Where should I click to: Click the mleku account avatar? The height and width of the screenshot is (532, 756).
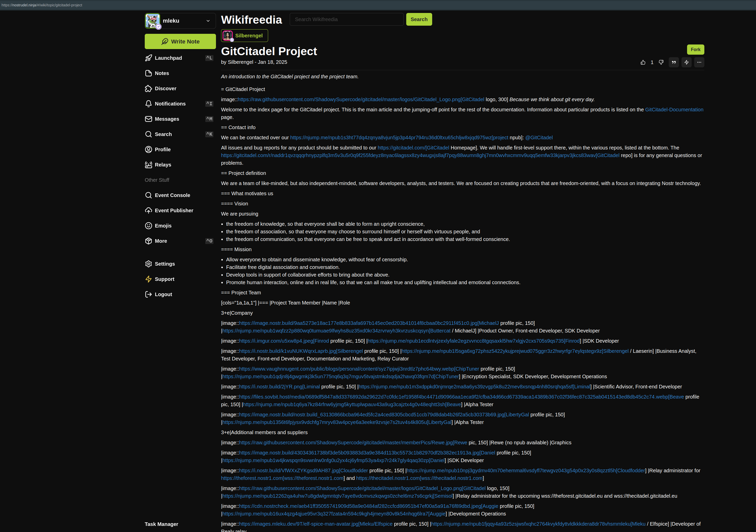pos(153,21)
